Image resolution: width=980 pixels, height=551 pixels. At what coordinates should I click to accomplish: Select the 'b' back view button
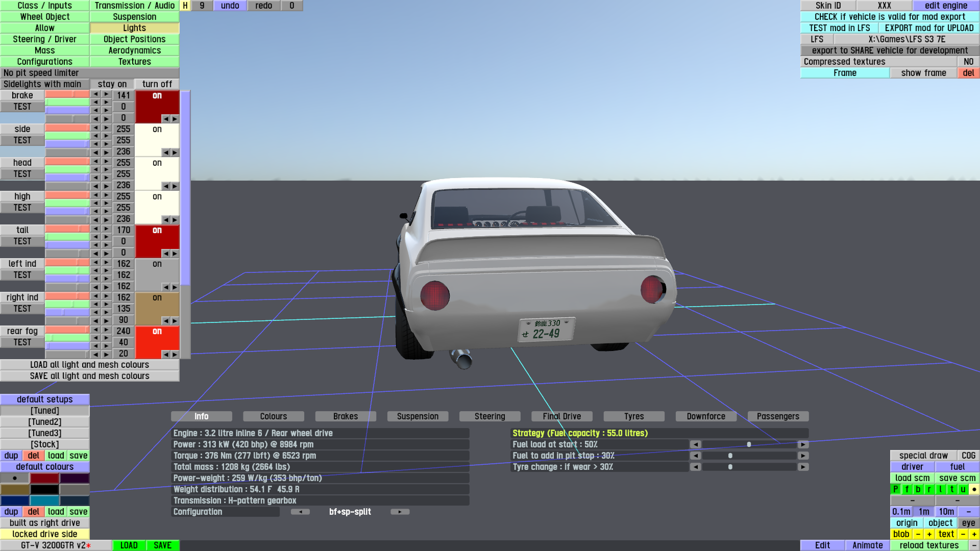click(918, 489)
